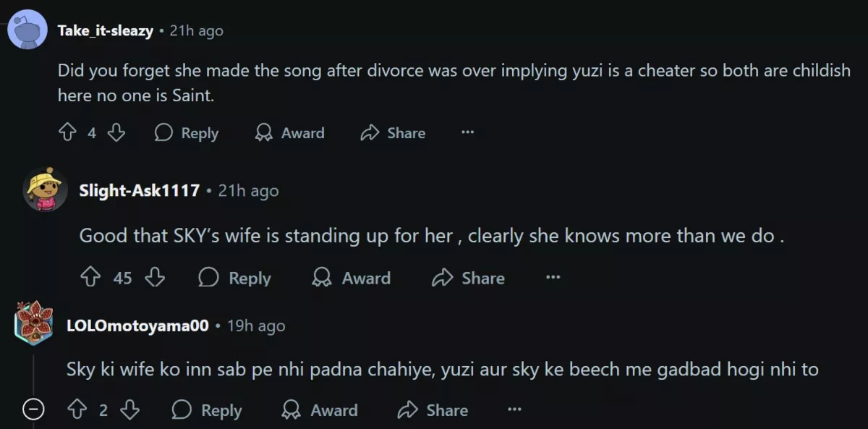
Task: Reply to LOLOmotoyama00's comment
Action: click(x=207, y=411)
